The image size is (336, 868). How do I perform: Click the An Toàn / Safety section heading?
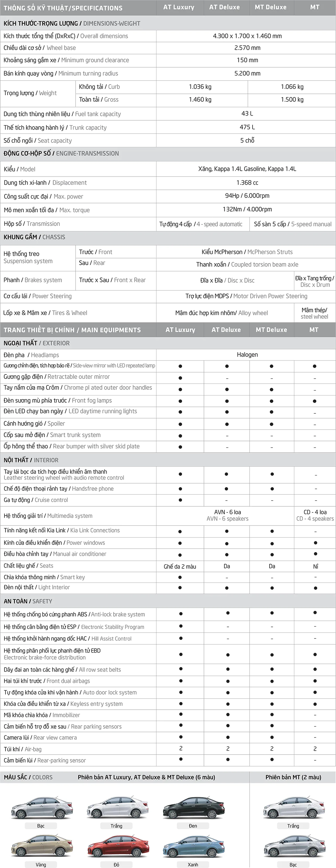(28, 601)
